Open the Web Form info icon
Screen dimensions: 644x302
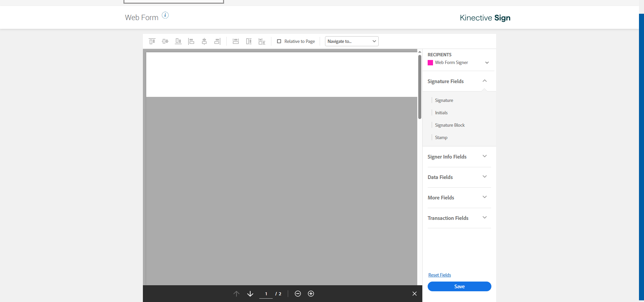click(x=165, y=15)
